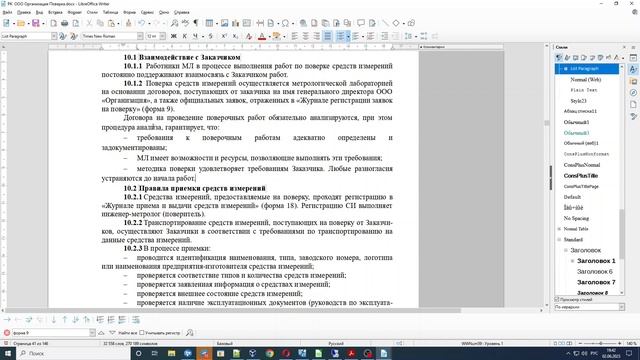The width and height of the screenshot is (640, 360).
Task: Open the font color dropdown arrow
Action: coord(269,36)
